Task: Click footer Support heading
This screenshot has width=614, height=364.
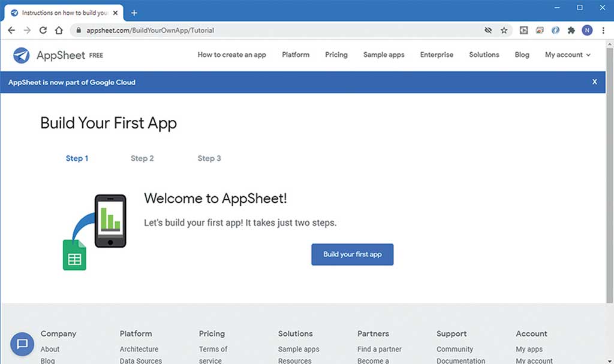Action: pyautogui.click(x=452, y=333)
